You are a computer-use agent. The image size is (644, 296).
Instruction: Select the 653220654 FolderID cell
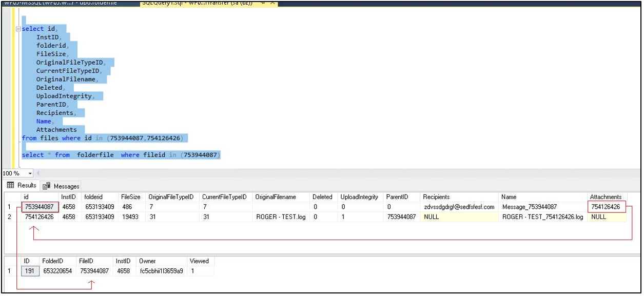[x=59, y=271]
